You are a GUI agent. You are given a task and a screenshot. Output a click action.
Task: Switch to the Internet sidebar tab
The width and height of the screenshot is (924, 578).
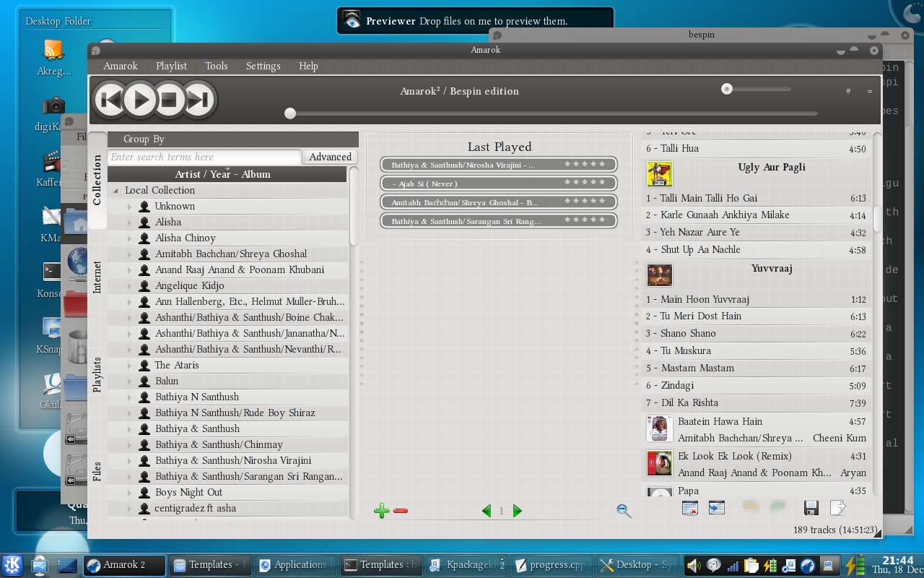click(97, 277)
